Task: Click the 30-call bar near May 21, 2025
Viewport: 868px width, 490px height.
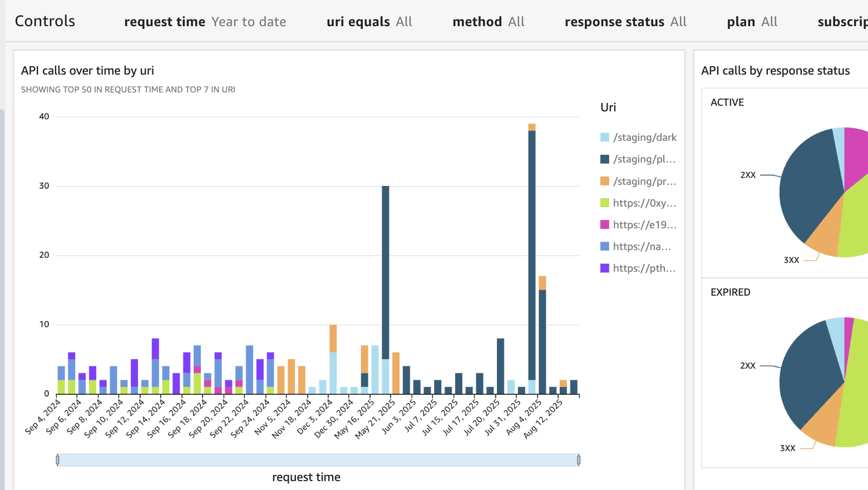Action: (x=386, y=267)
